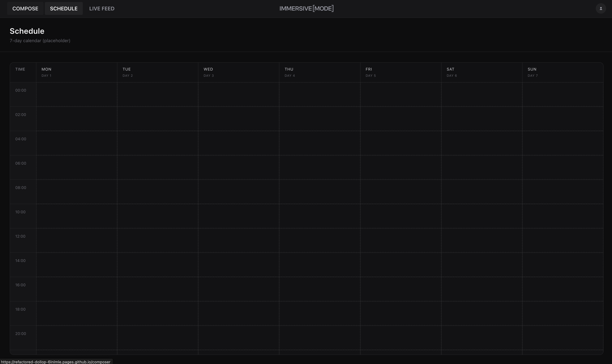Switch to the Schedule tab
This screenshot has height=364, width=612.
click(x=64, y=9)
